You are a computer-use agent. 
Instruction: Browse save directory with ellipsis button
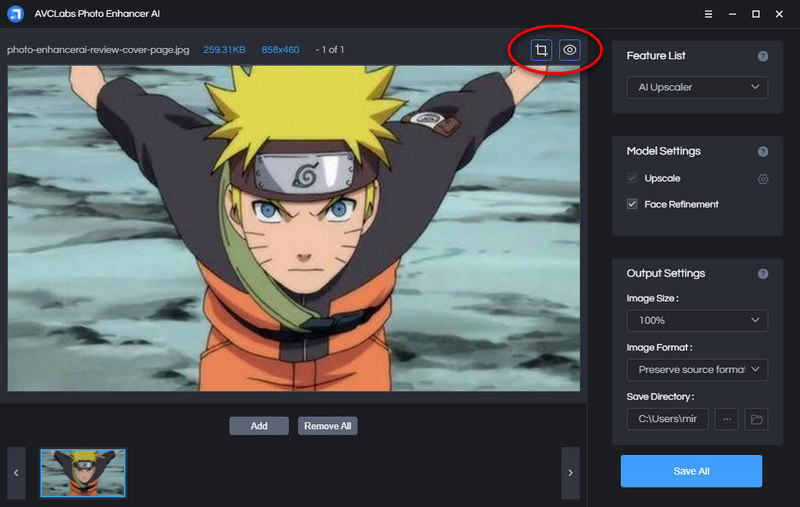coord(727,419)
